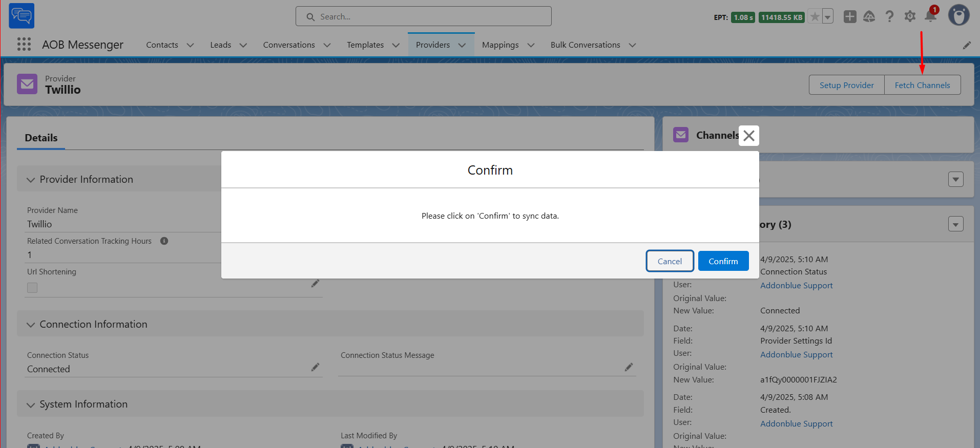This screenshot has height=448, width=980.
Task: Click the info icon beside Tracking Hours
Action: pos(164,241)
